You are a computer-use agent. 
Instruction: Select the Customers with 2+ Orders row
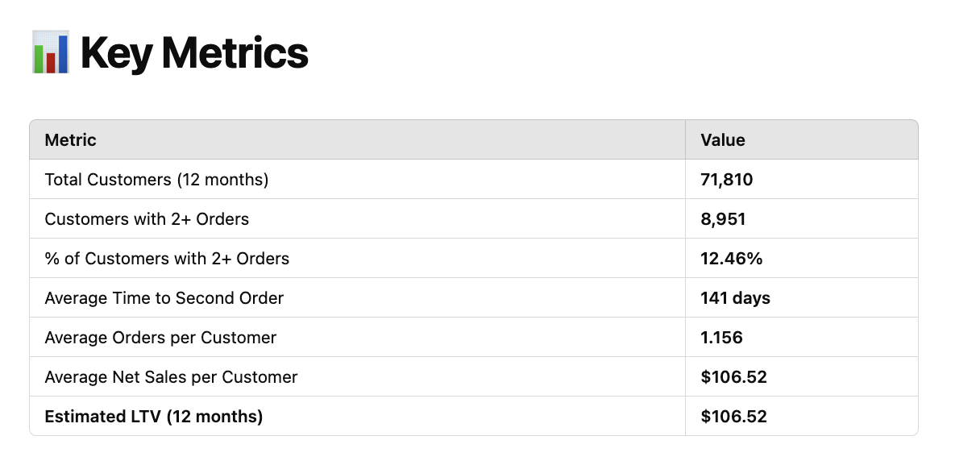pos(474,219)
